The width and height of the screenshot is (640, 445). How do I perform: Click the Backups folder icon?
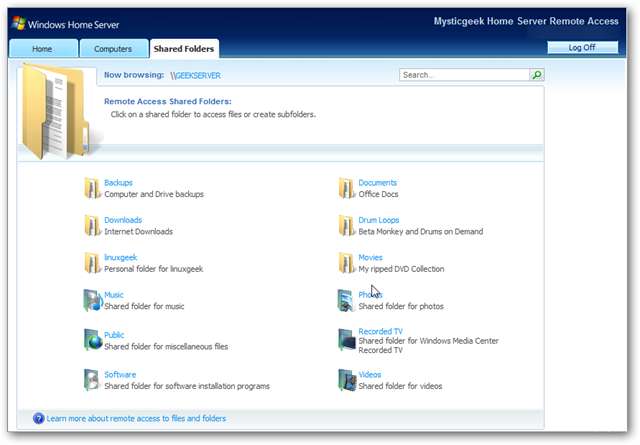tap(92, 188)
